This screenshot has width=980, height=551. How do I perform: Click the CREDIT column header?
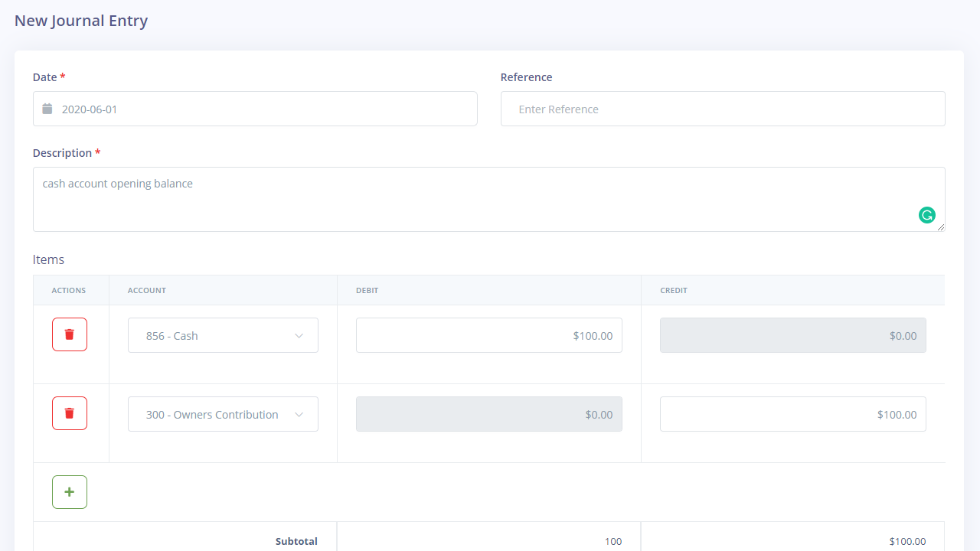click(x=674, y=291)
